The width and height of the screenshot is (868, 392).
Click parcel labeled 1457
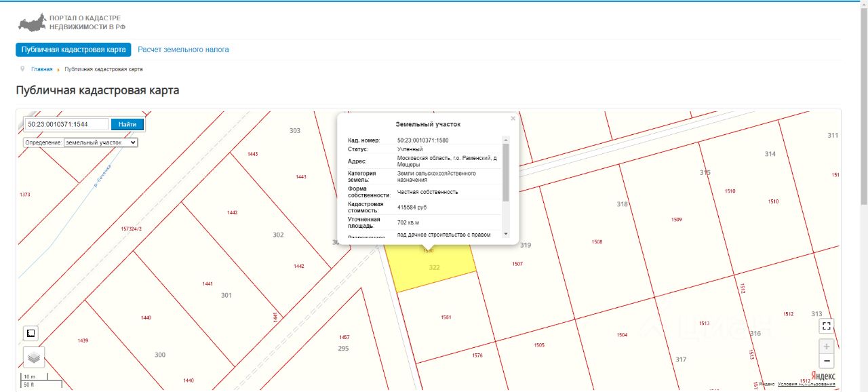pos(344,337)
